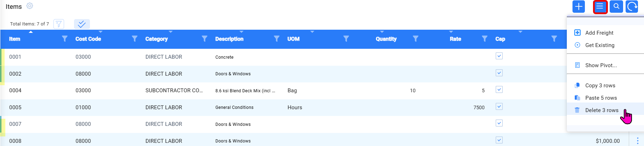Click Get Existing circle icon
The height and width of the screenshot is (146, 644).
[577, 45]
